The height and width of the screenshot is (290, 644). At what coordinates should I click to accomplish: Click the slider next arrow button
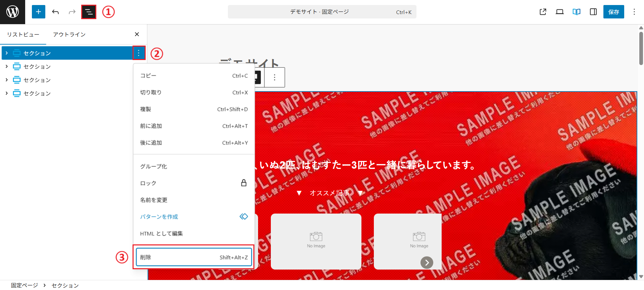(x=427, y=263)
